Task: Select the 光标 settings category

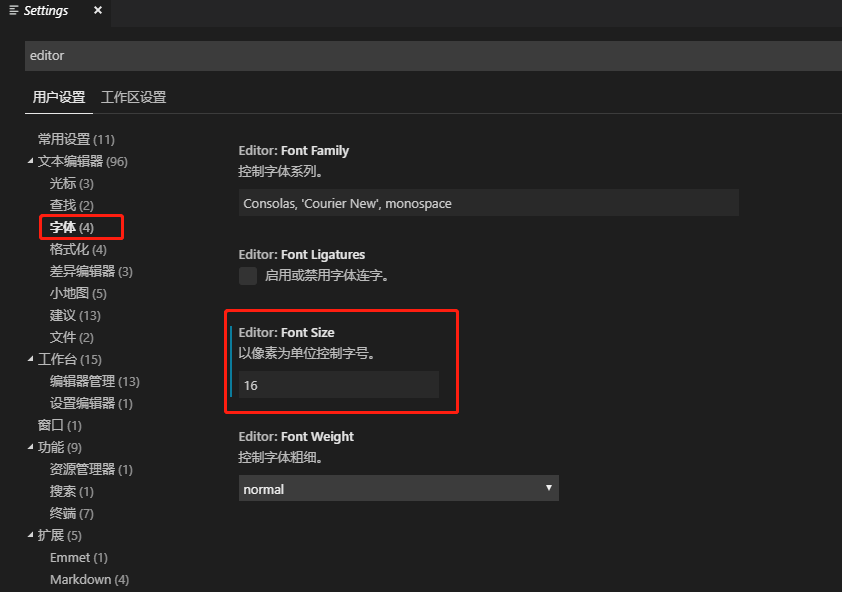Action: click(x=71, y=182)
